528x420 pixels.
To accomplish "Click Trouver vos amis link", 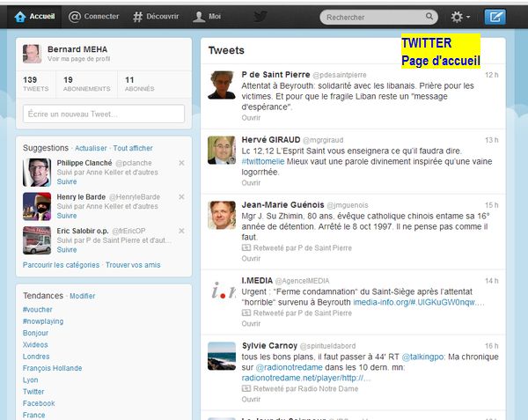I will point(133,265).
